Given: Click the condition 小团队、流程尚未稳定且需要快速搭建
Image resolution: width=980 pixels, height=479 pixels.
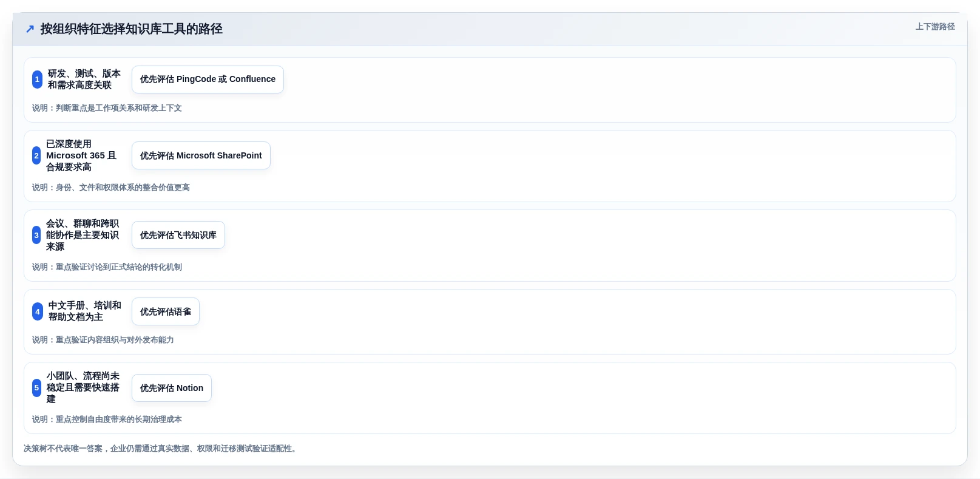Looking at the screenshot, I should pos(83,388).
